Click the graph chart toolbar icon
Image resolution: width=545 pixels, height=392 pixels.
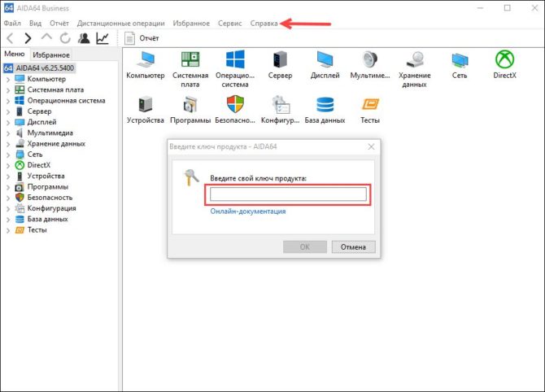102,38
